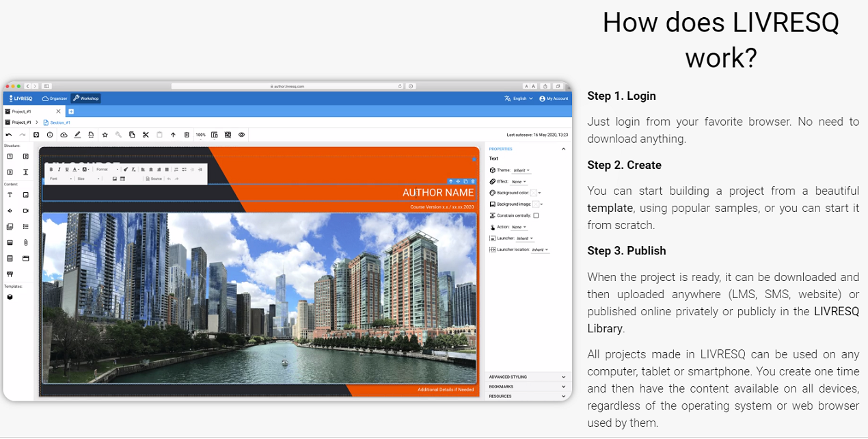The width and height of the screenshot is (868, 439).
Task: Select the list content tool
Action: (26, 226)
